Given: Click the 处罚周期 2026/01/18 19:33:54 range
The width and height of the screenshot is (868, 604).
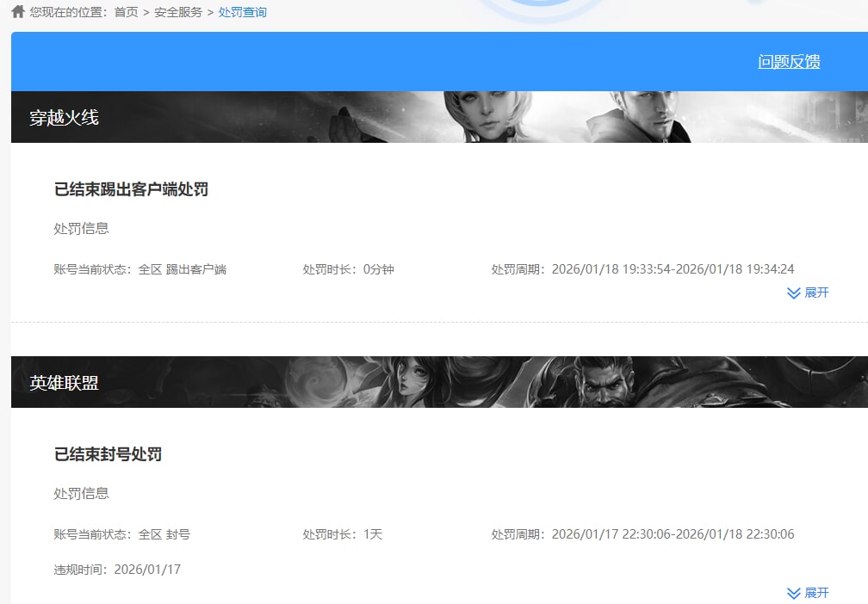Looking at the screenshot, I should [x=642, y=269].
